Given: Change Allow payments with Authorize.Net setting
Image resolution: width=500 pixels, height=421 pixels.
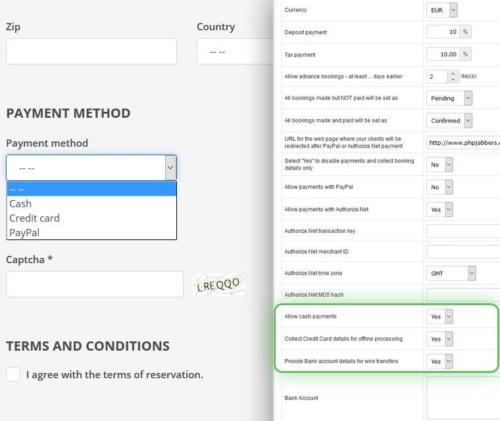Looking at the screenshot, I should (440, 210).
